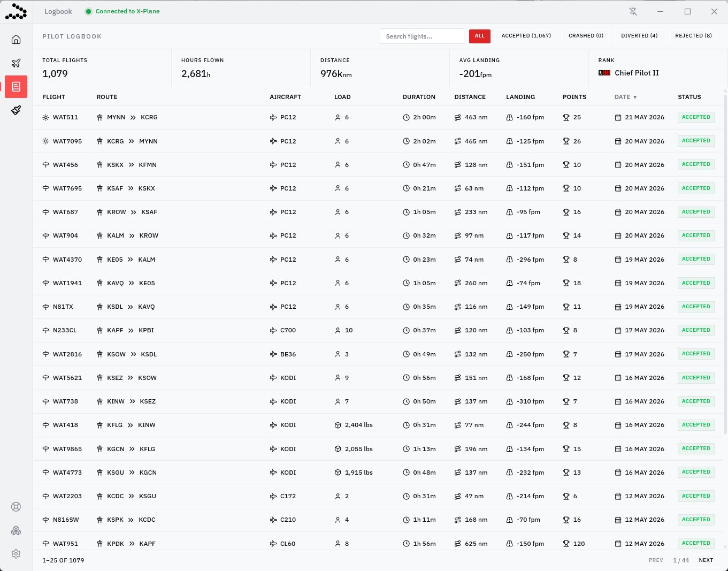This screenshot has width=728, height=571.
Task: Click the PREV page button
Action: pos(656,560)
